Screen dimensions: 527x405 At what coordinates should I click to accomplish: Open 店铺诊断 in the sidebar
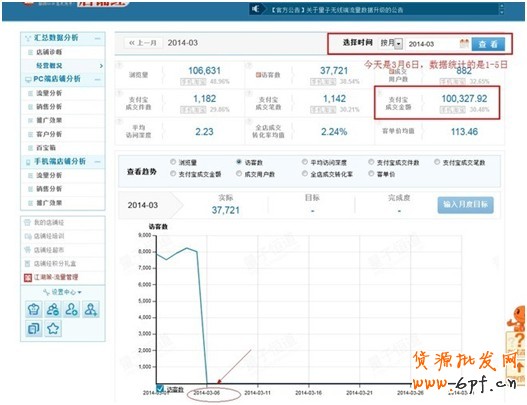click(49, 52)
